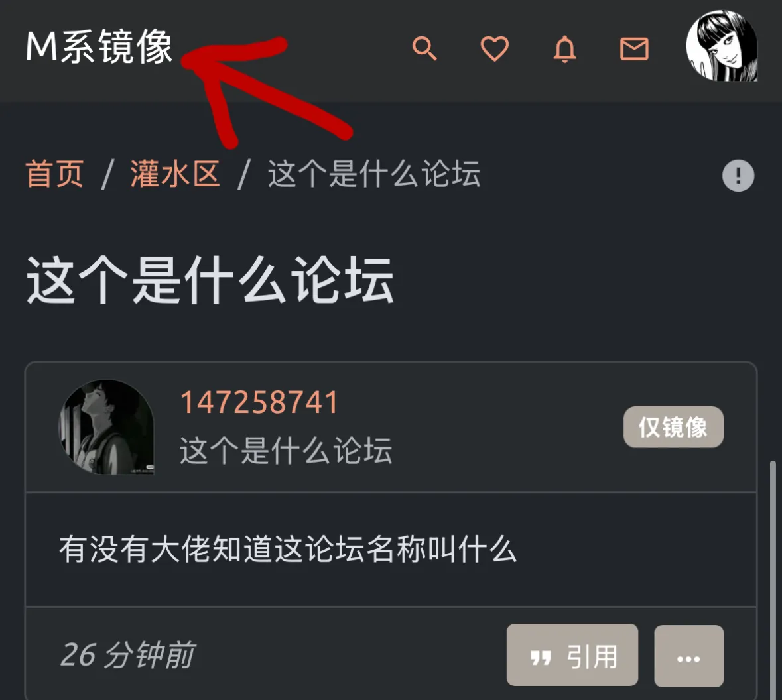Navigate to 首页 breadcrumb
This screenshot has height=700, width=782.
pyautogui.click(x=54, y=174)
